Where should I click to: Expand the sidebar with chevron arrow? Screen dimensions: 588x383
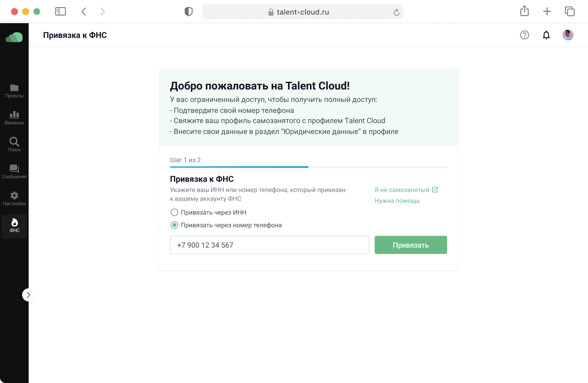pos(28,295)
